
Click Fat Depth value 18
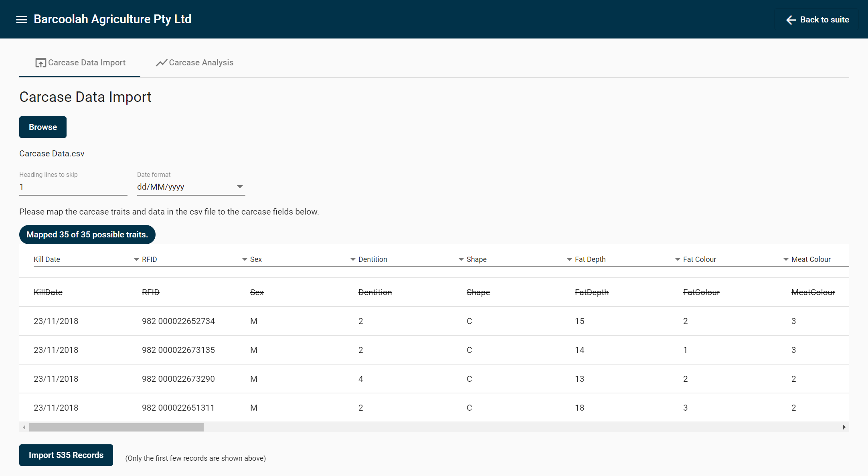pos(580,408)
